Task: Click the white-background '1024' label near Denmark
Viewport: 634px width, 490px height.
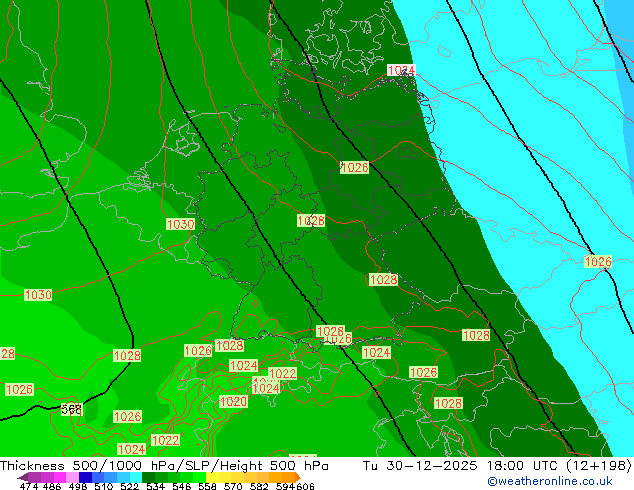Action: pyautogui.click(x=401, y=70)
